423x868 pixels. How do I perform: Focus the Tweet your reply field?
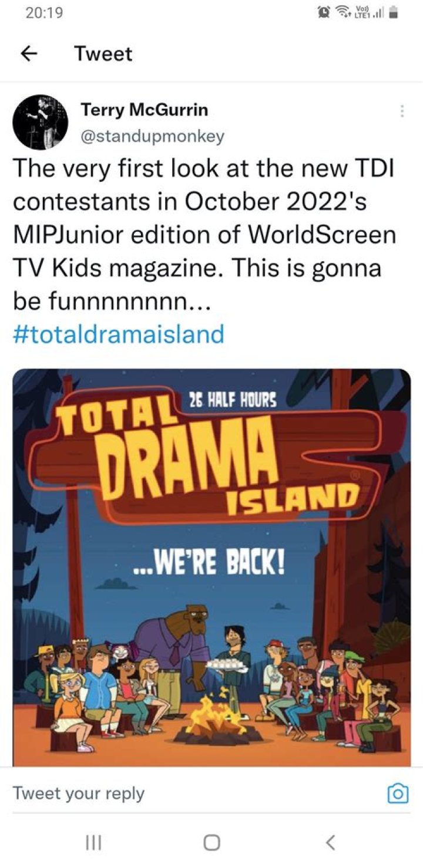[x=176, y=793]
